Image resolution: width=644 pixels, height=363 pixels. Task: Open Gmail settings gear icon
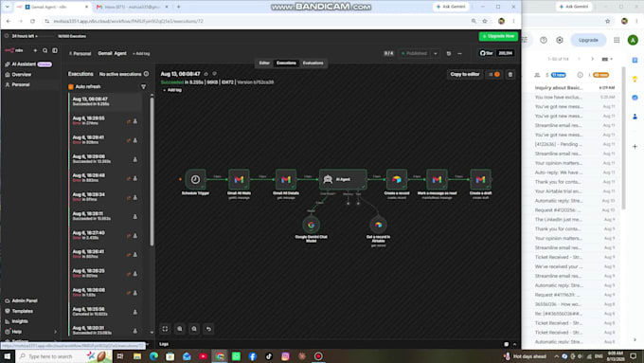pyautogui.click(x=560, y=40)
